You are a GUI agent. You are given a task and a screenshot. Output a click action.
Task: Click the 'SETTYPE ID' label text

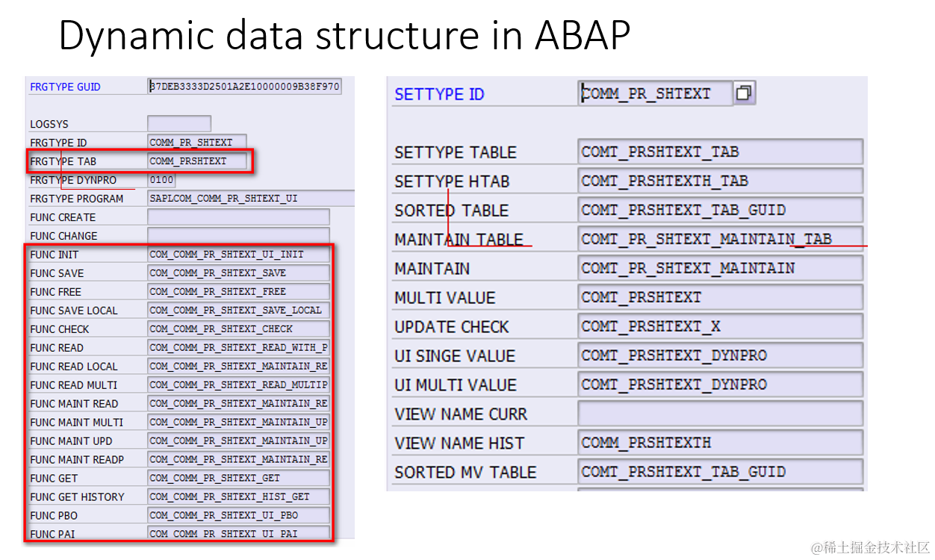(x=439, y=94)
